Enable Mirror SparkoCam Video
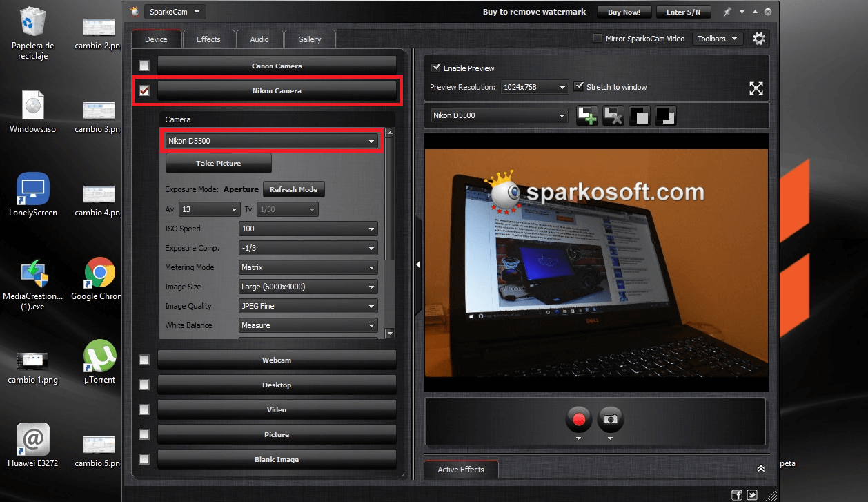Image resolution: width=868 pixels, height=502 pixels. click(598, 39)
